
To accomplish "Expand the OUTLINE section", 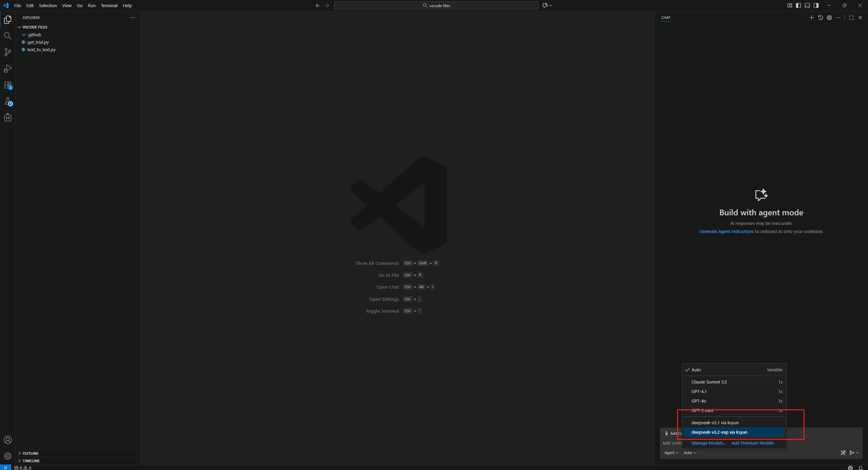I will pos(31,453).
